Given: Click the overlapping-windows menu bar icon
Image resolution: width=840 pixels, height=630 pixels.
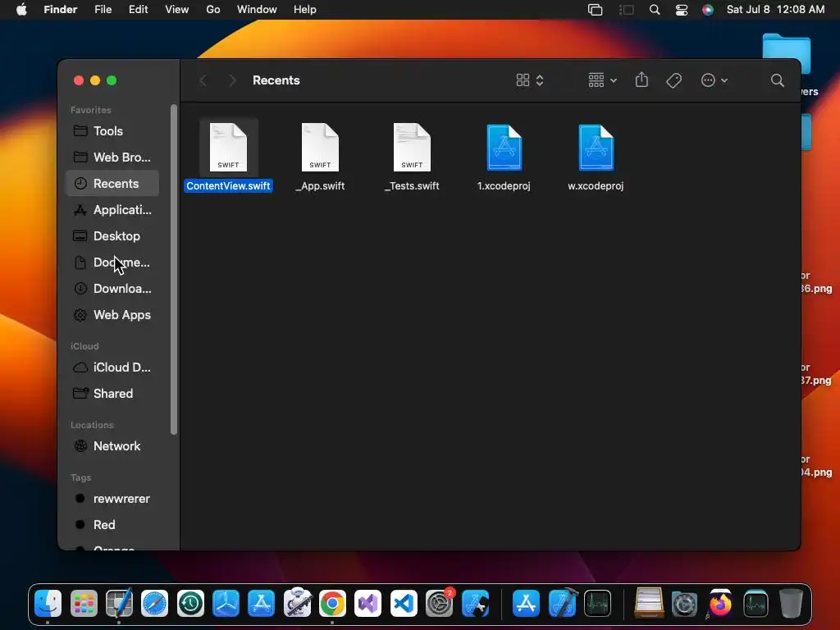Looking at the screenshot, I should click(x=596, y=10).
